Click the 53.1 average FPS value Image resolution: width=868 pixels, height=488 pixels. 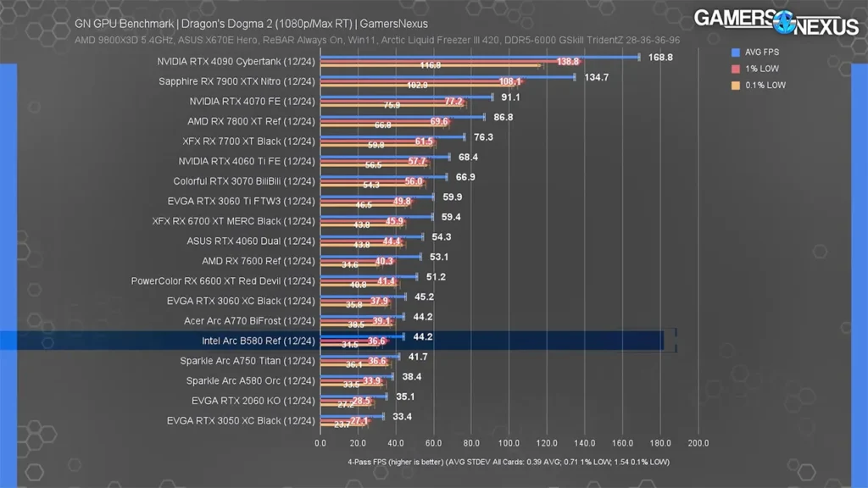[439, 258]
